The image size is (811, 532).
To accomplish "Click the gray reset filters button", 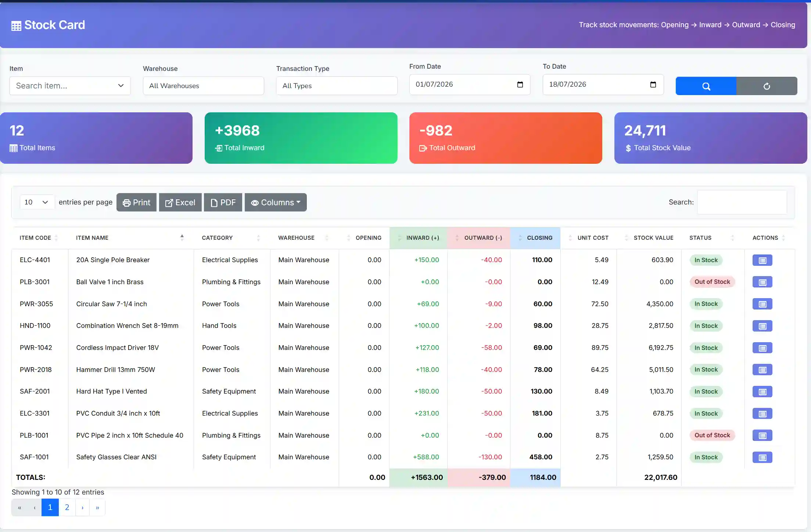I will (767, 86).
